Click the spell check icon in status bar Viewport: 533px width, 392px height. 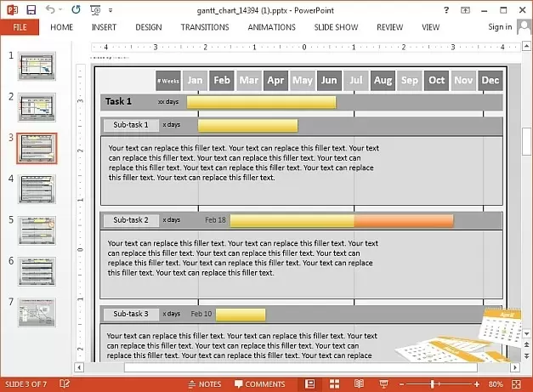[65, 384]
